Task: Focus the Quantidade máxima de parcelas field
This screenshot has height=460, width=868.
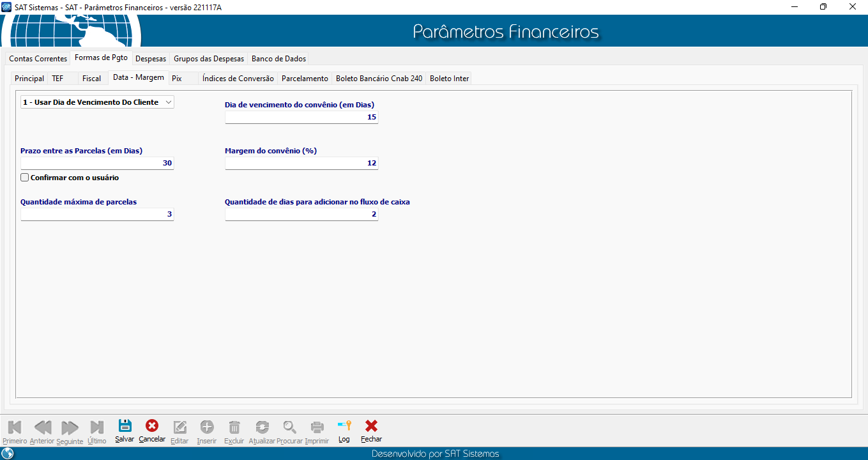Action: point(96,215)
